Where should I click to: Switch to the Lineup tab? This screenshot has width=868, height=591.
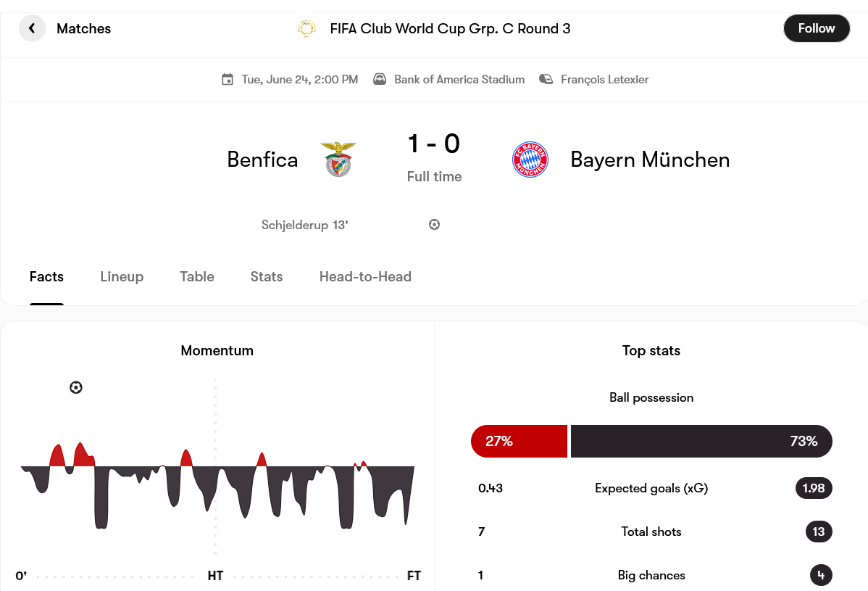click(x=122, y=276)
